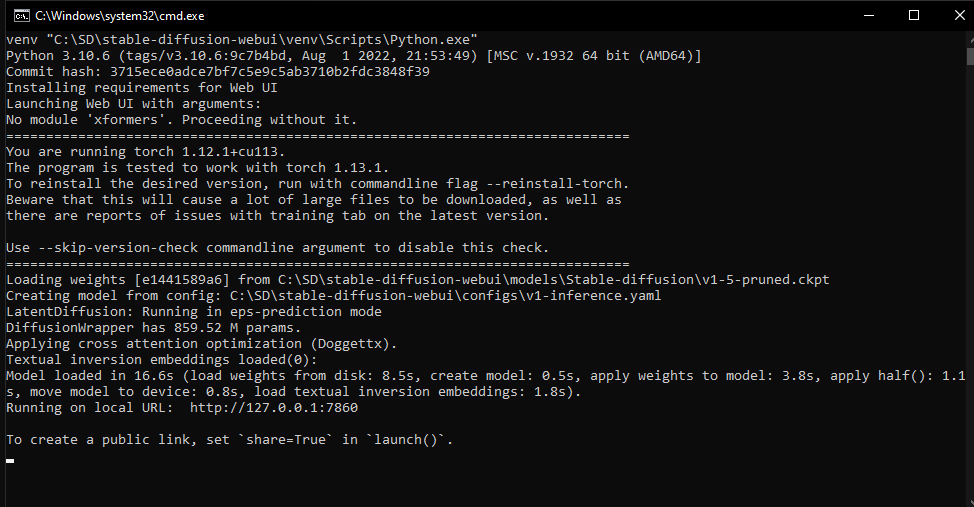Click the v1-inference.yaml config path
This screenshot has width=974, height=507.
coord(445,296)
